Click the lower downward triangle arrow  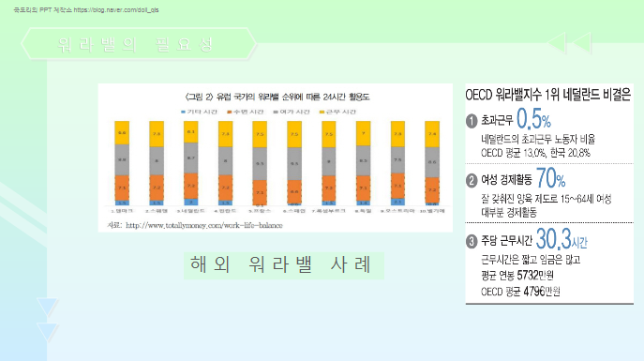[x=47, y=332]
